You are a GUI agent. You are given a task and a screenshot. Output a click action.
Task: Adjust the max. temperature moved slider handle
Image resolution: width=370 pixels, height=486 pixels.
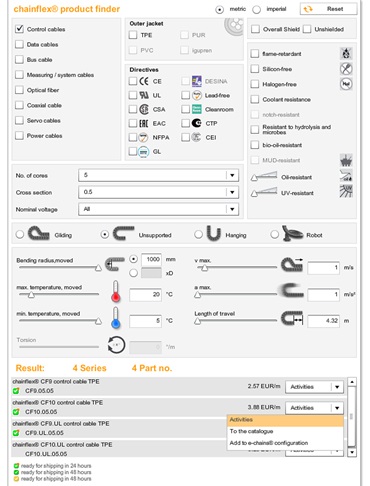31,295
